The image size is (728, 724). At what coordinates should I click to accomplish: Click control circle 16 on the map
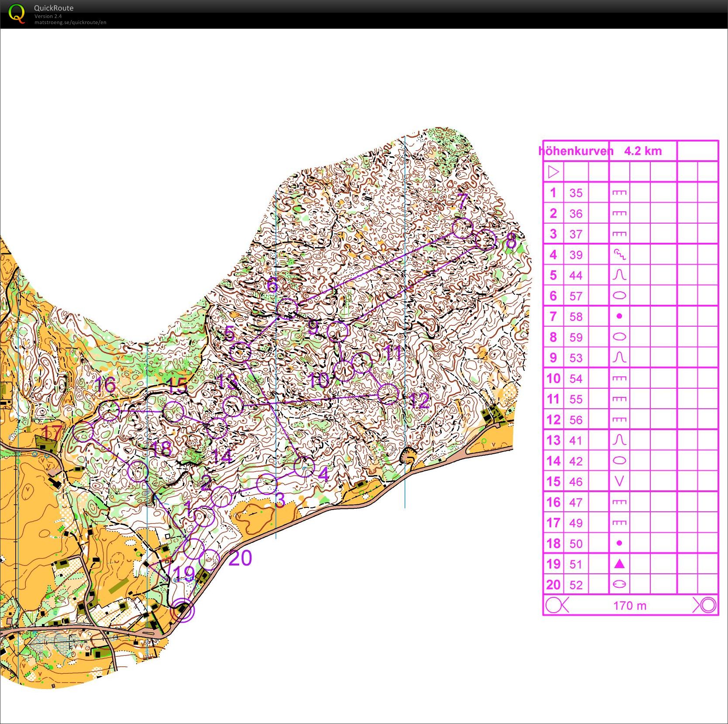(x=109, y=411)
